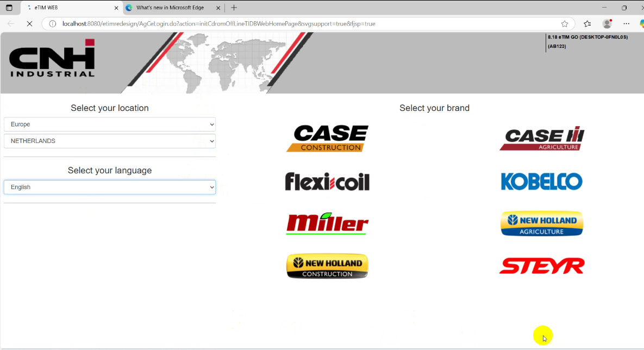This screenshot has height=350, width=644.
Task: View site information icon
Action: (53, 24)
